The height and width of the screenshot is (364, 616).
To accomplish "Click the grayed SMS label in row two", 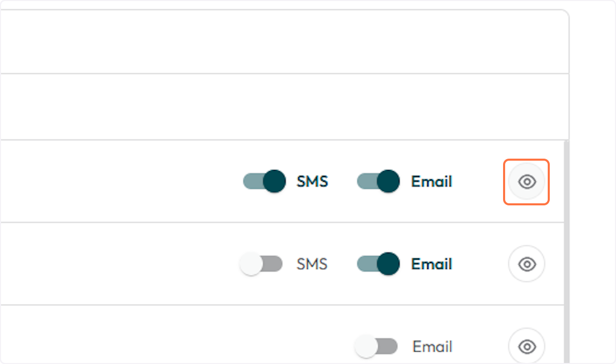I will [x=313, y=263].
